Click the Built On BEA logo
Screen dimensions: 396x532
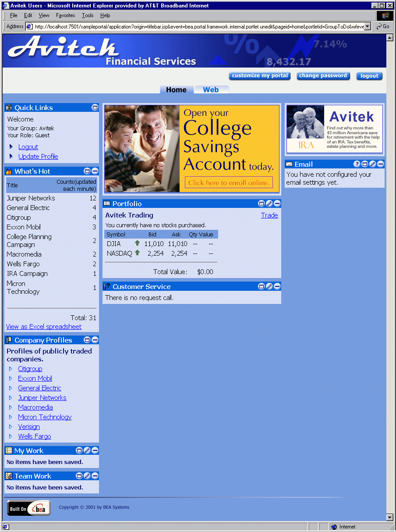click(x=29, y=508)
